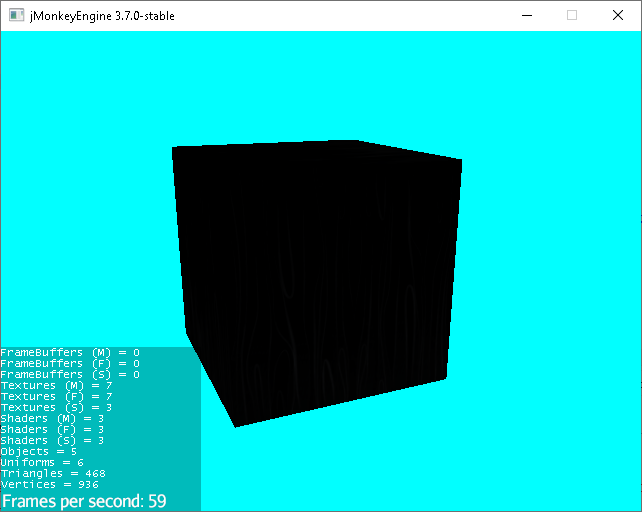The image size is (642, 512).
Task: Click 'Shaders (F) = 3' stat
Action: [52, 430]
